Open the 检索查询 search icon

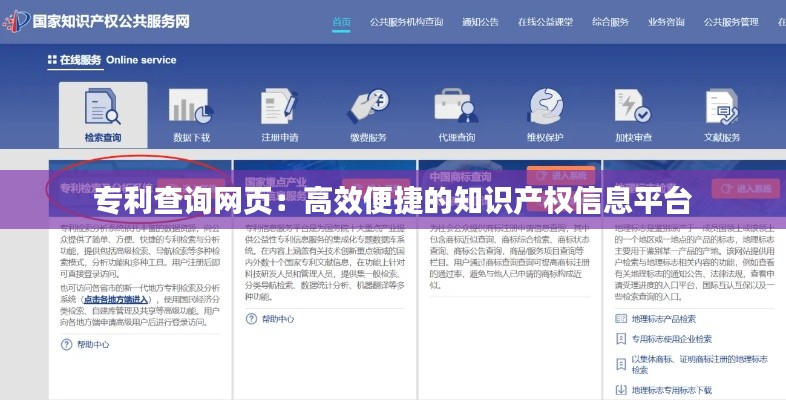click(102, 109)
